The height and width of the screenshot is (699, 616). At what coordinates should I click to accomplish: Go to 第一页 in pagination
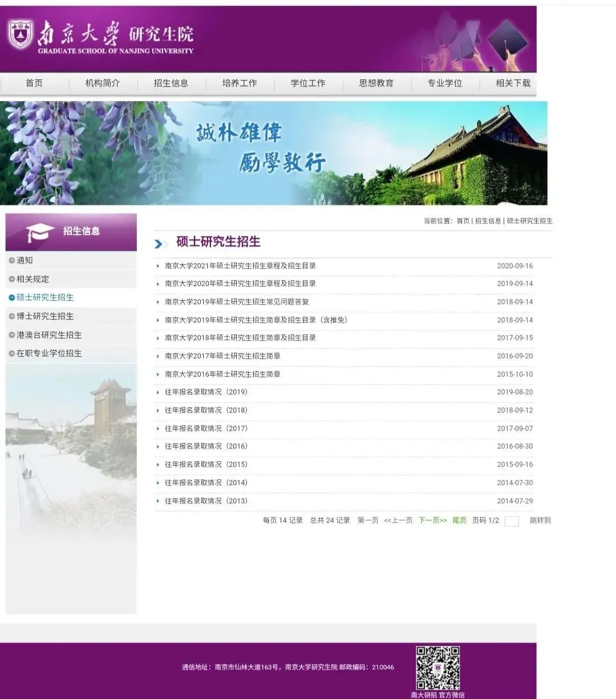coord(368,520)
